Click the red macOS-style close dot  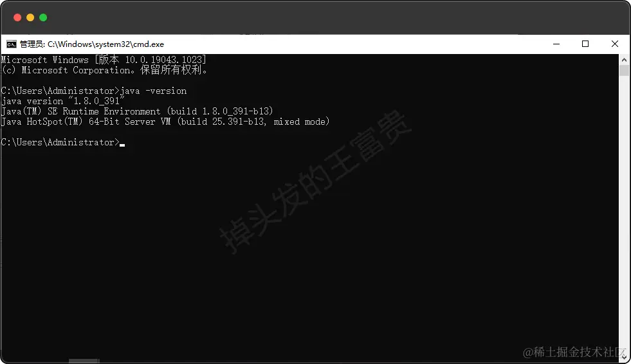tap(17, 18)
